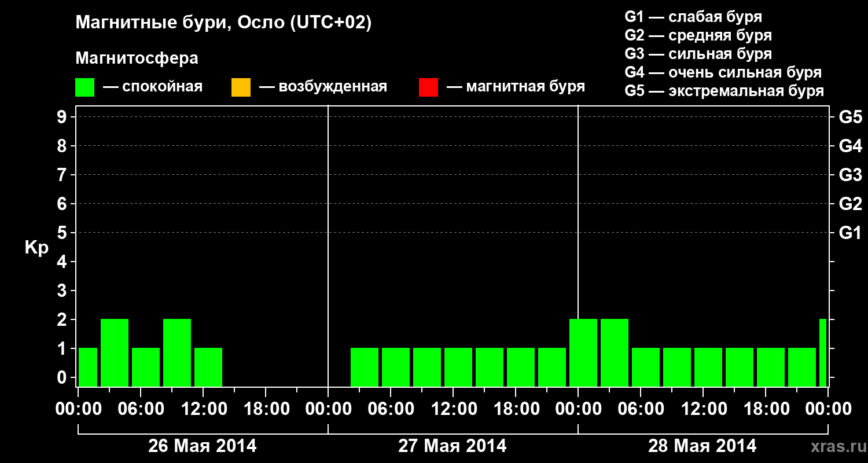Click the Kp 2 bar spanning midnight into 28 Мая
The image size is (868, 463).
583,352
